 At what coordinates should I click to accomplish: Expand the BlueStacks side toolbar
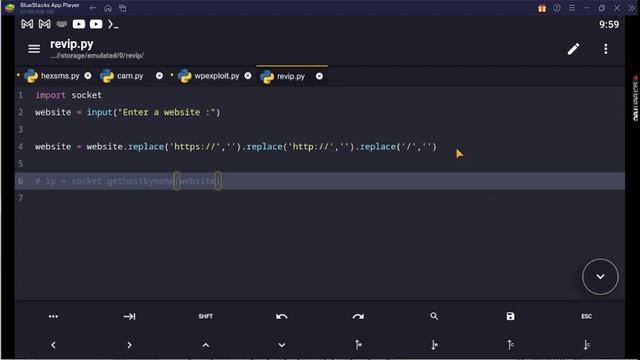631,8
